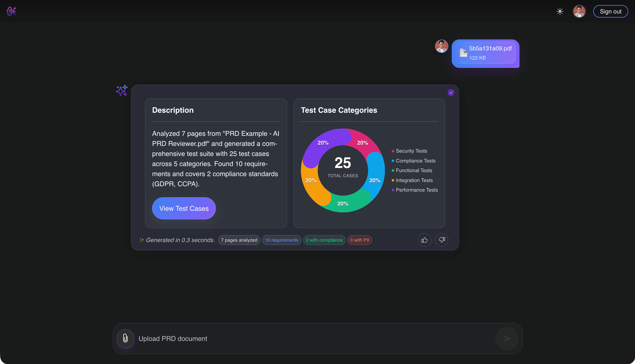Click the thumbs up feedback button

tap(425, 240)
